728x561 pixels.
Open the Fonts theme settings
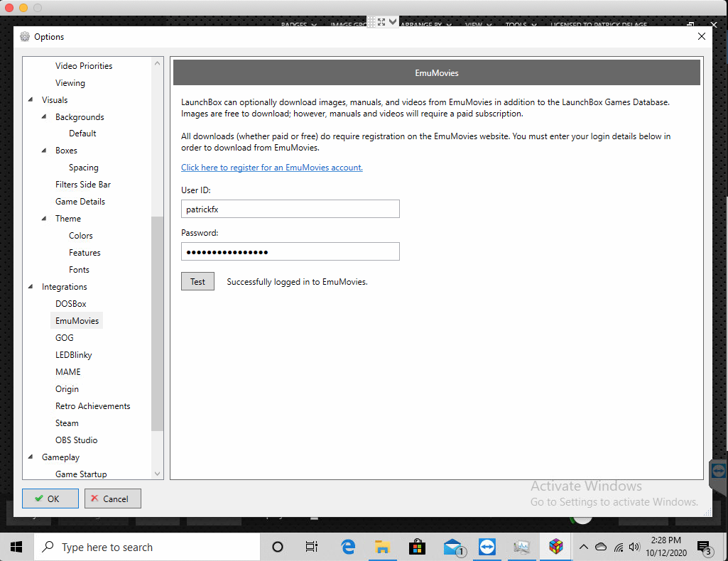click(x=79, y=270)
